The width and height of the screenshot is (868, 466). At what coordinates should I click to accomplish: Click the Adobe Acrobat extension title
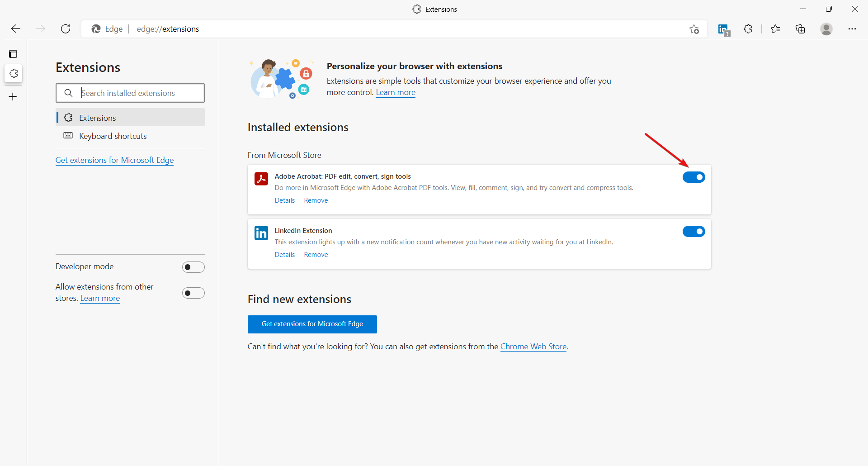(343, 176)
